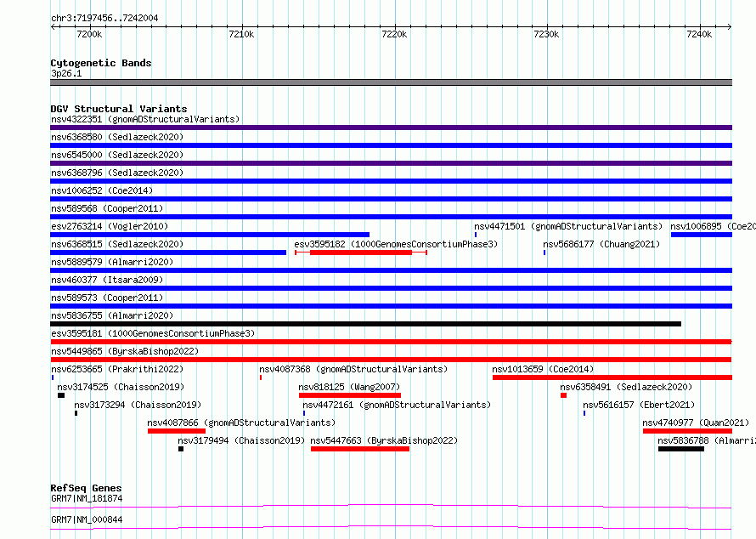The height and width of the screenshot is (539, 756).
Task: Click the black bar under nsv5836755
Action: coord(366,324)
